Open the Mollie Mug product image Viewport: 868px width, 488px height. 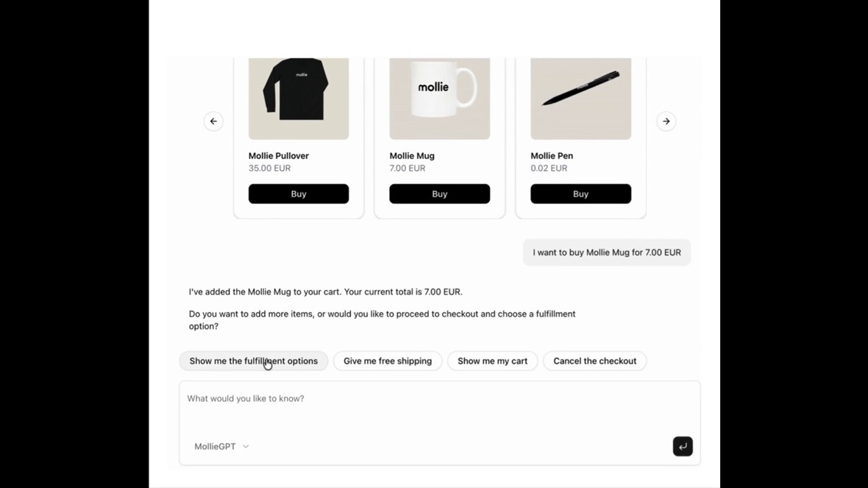click(x=439, y=98)
